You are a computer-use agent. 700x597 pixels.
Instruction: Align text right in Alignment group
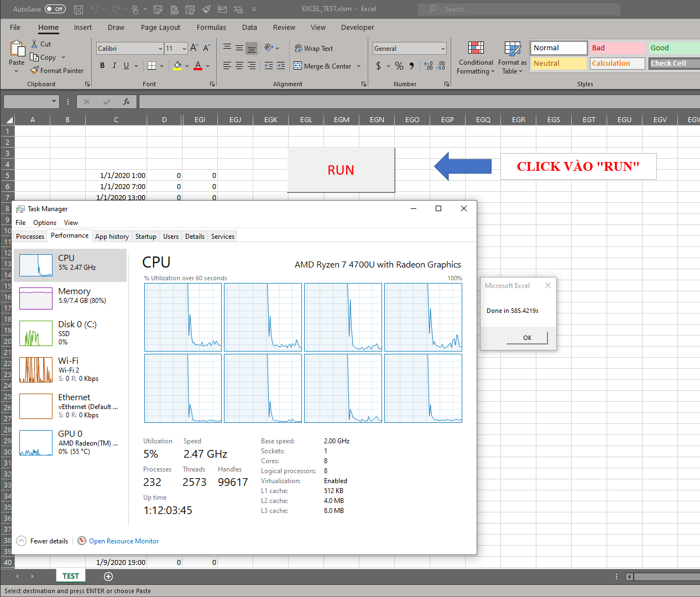[x=252, y=65]
